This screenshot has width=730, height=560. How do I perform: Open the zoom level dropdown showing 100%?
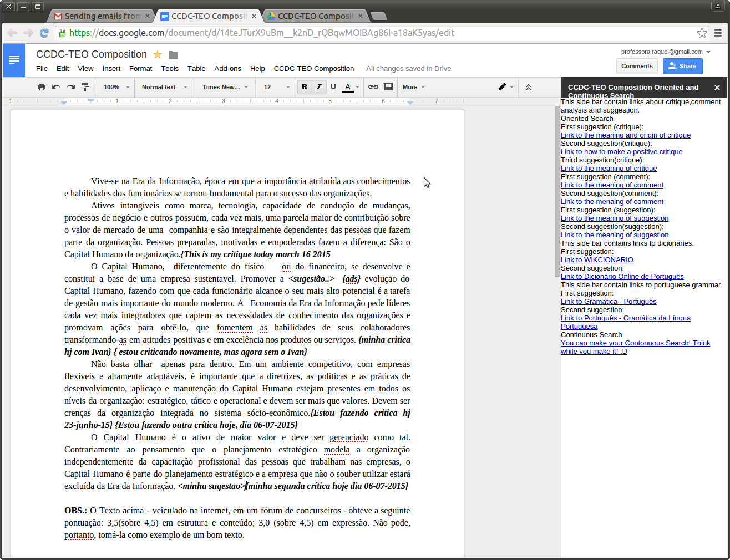(x=115, y=87)
